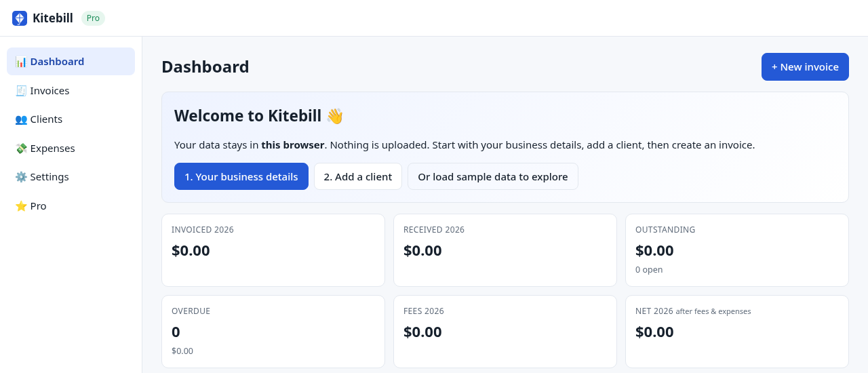This screenshot has width=868, height=373.
Task: Create a new invoice
Action: (805, 67)
